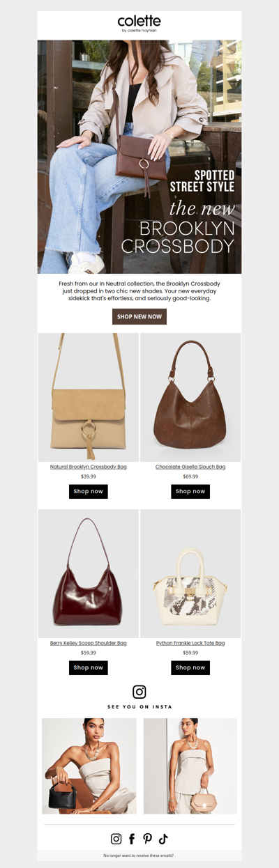
Task: Open Chocolate Gisella Slouch Bag link
Action: [x=190, y=467]
